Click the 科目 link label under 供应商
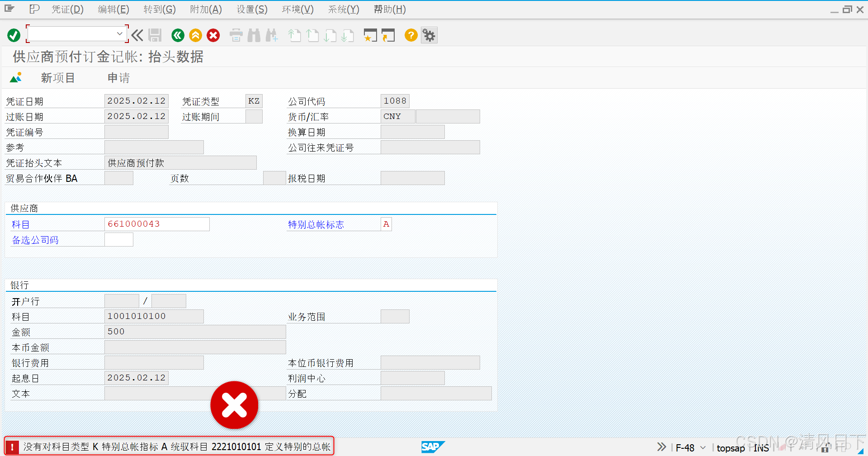Viewport: 868px width, 456px height. [x=21, y=224]
